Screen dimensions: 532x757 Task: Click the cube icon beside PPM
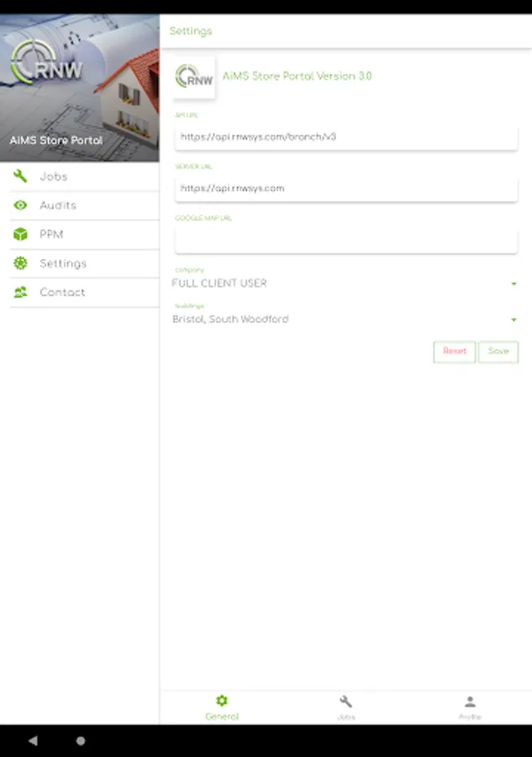pyautogui.click(x=20, y=234)
